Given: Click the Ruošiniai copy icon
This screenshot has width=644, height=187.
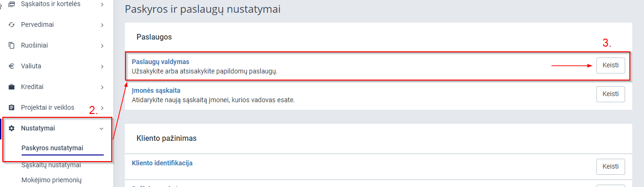Looking at the screenshot, I should pyautogui.click(x=12, y=45).
